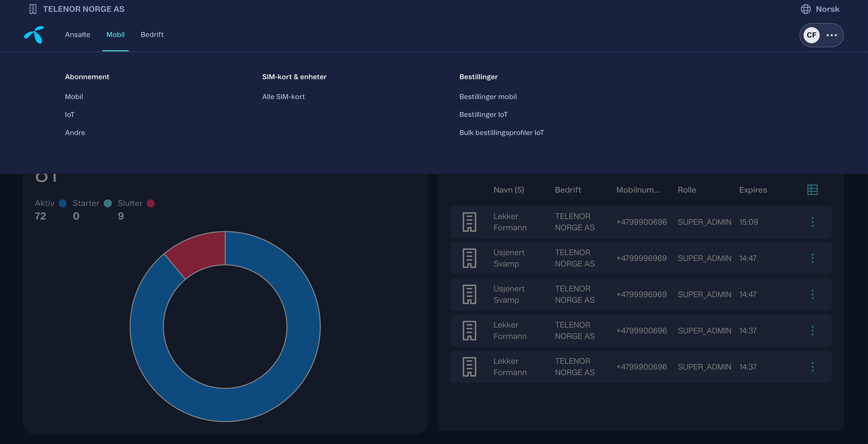Open the IoT subscriptions link
The height and width of the screenshot is (444, 868).
coord(70,115)
